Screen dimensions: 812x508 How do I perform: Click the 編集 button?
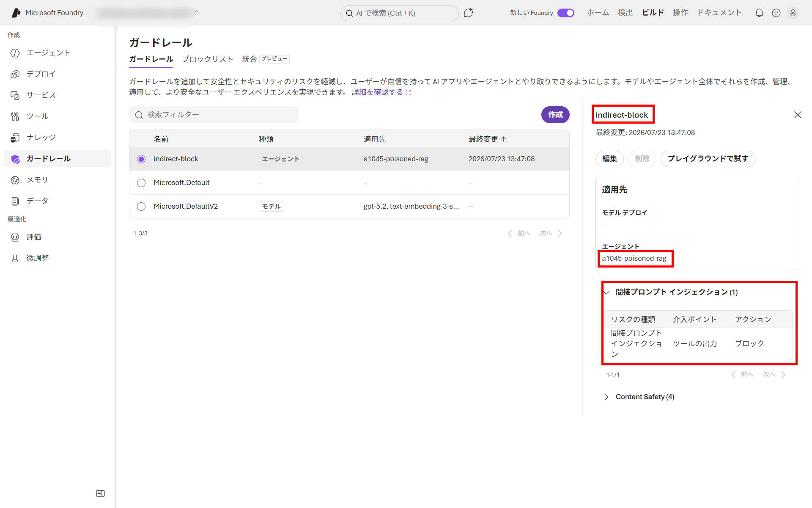pos(609,159)
